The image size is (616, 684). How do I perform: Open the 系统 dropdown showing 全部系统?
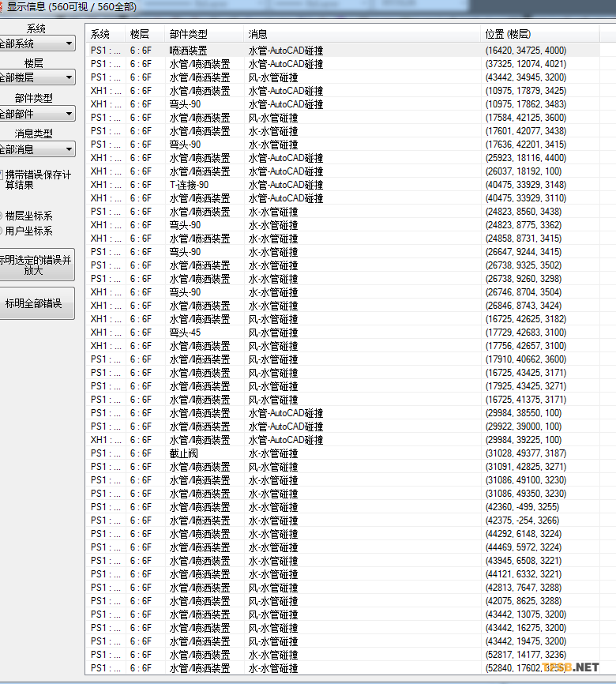[x=36, y=44]
